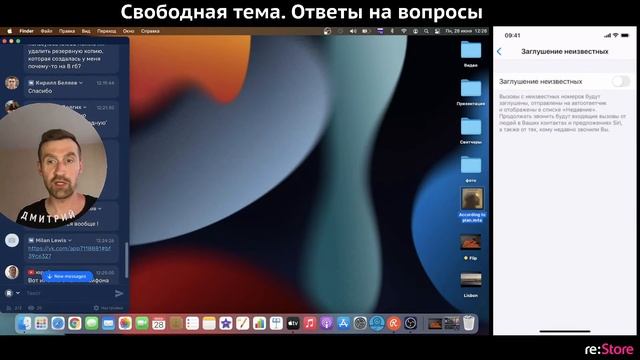Image resolution: width=640 pixels, height=360 pixels.
Task: Click the chat scrollbar thumb
Action: (x=126, y=260)
